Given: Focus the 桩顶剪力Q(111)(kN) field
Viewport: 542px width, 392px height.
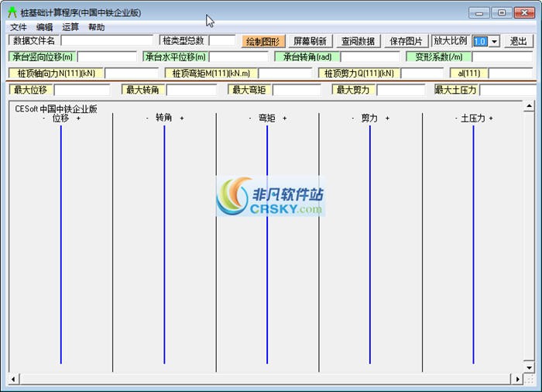Looking at the screenshot, I should [422, 73].
